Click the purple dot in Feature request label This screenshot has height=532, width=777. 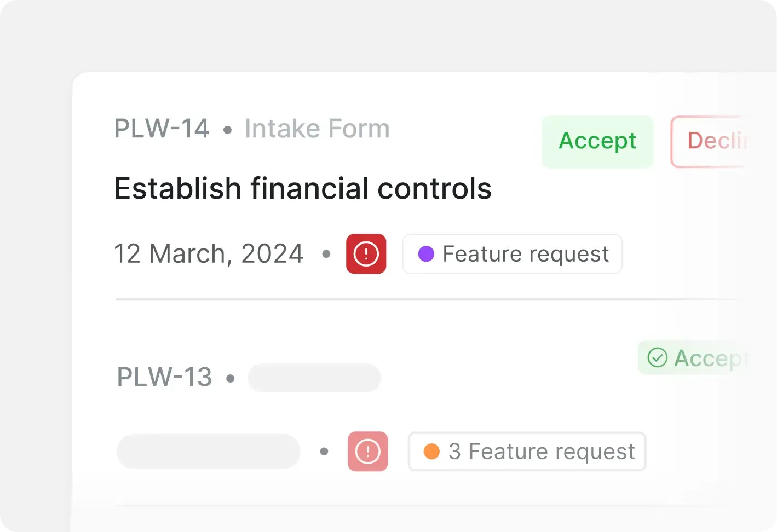point(426,254)
